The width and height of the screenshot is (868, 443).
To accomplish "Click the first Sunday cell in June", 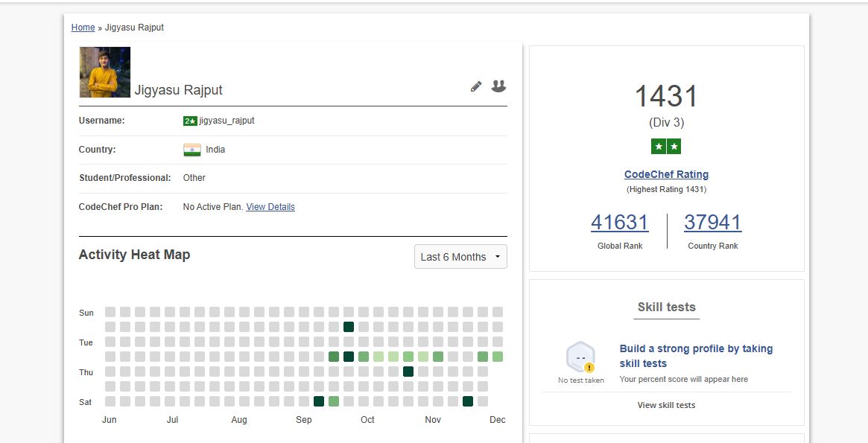I will pyautogui.click(x=110, y=312).
